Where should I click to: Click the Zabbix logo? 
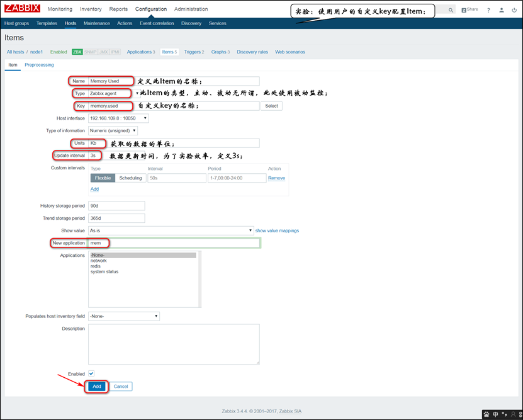point(22,8)
